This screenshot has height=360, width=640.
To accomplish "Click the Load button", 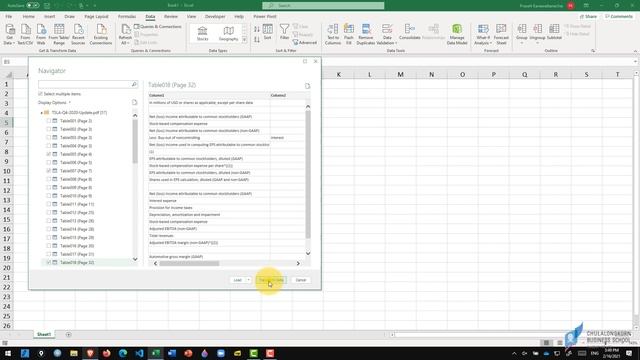I will 238,280.
